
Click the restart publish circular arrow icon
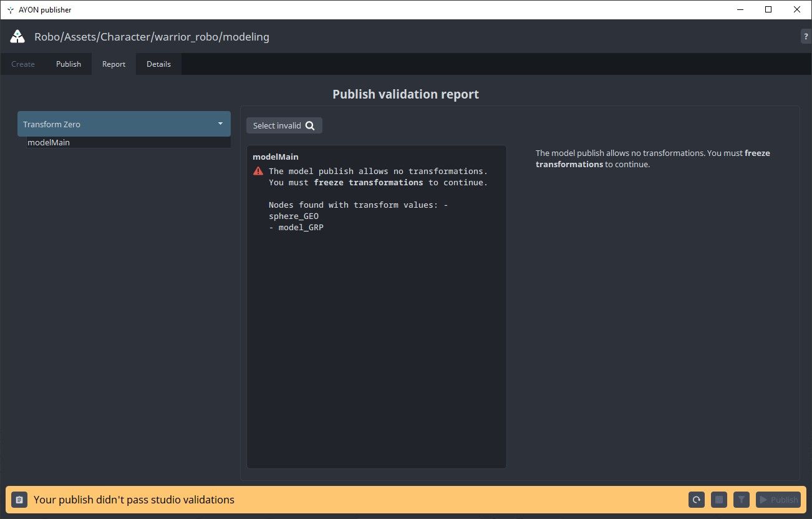(696, 499)
